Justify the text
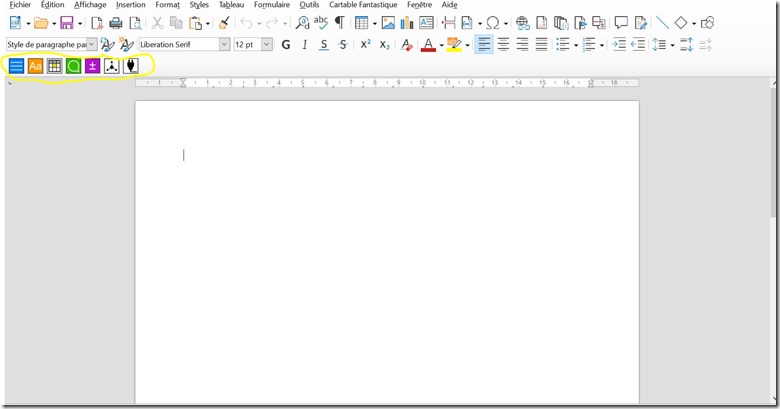The width and height of the screenshot is (780, 409). (541, 45)
